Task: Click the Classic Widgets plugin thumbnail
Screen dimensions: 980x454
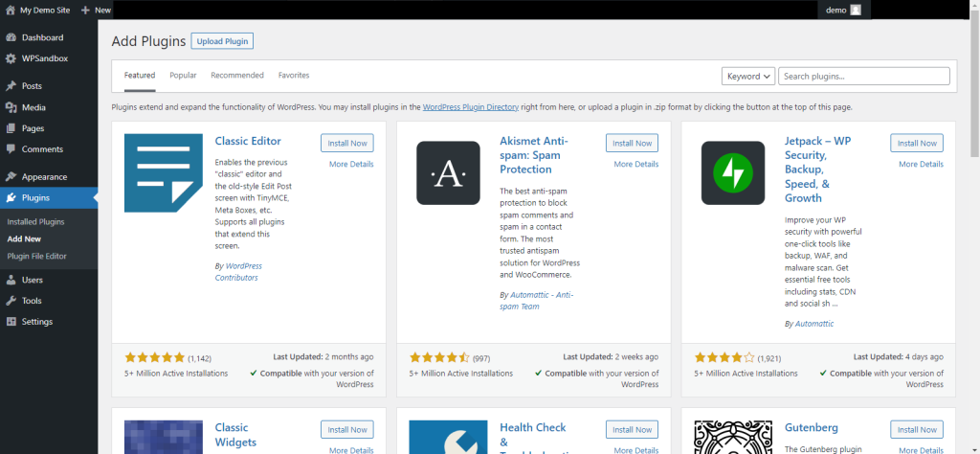Action: pos(164,437)
